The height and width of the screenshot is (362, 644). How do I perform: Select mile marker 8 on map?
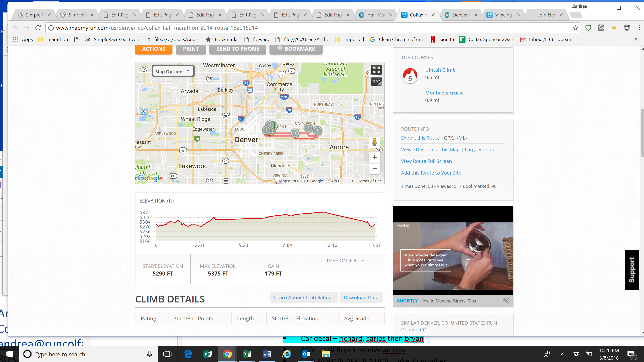click(x=317, y=131)
